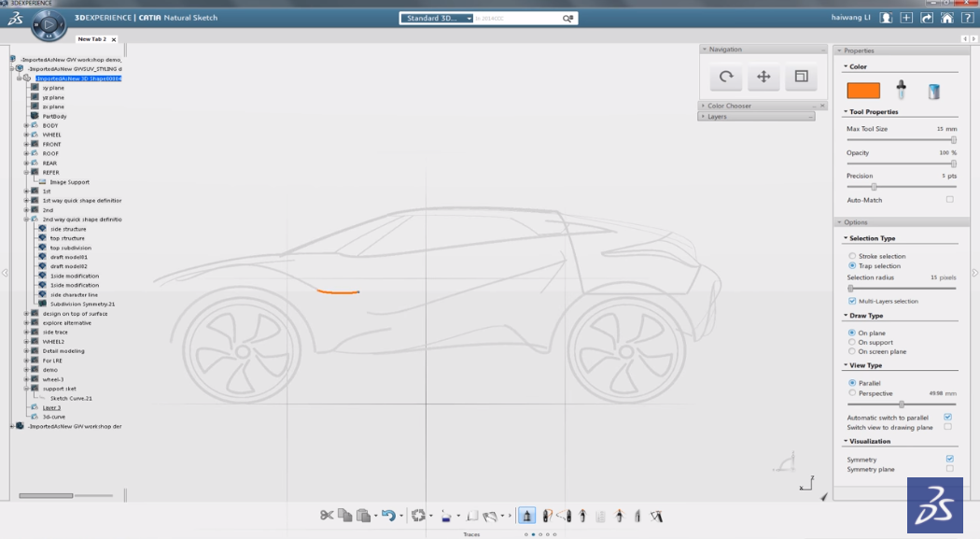Click the search field in top bar
Viewport: 980px width, 539px height.
point(518,18)
